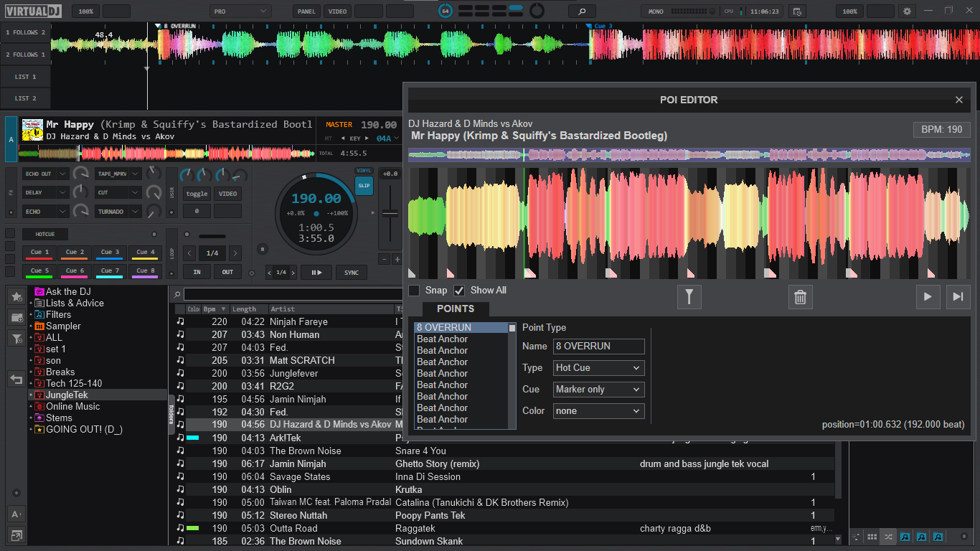This screenshot has width=980, height=551.
Task: Select 8 OVERRUN in points list
Action: tap(461, 328)
